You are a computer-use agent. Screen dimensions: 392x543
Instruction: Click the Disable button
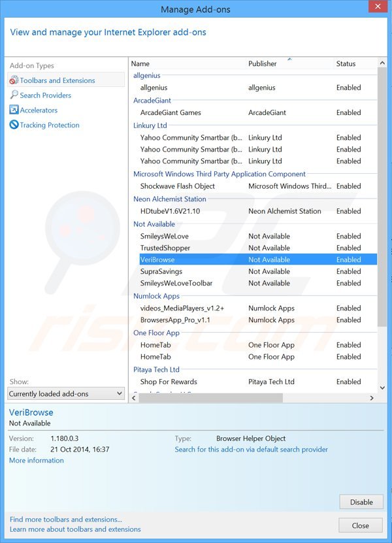coord(361,502)
